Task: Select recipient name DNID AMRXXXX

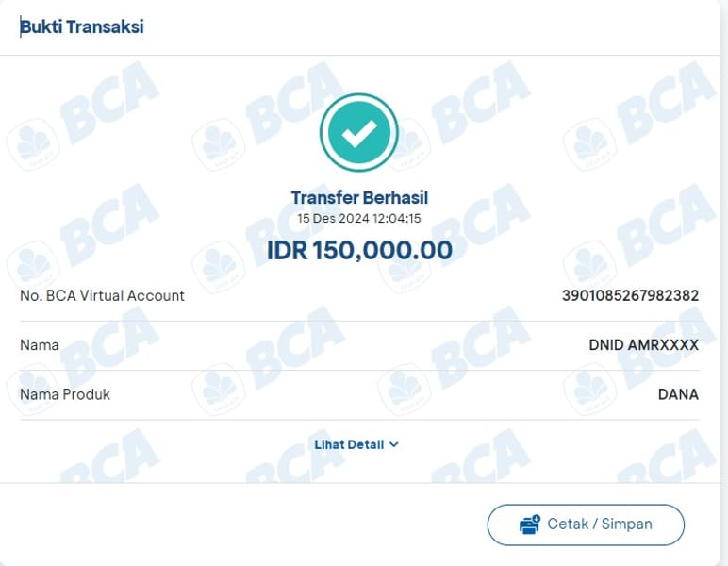Action: pos(643,345)
